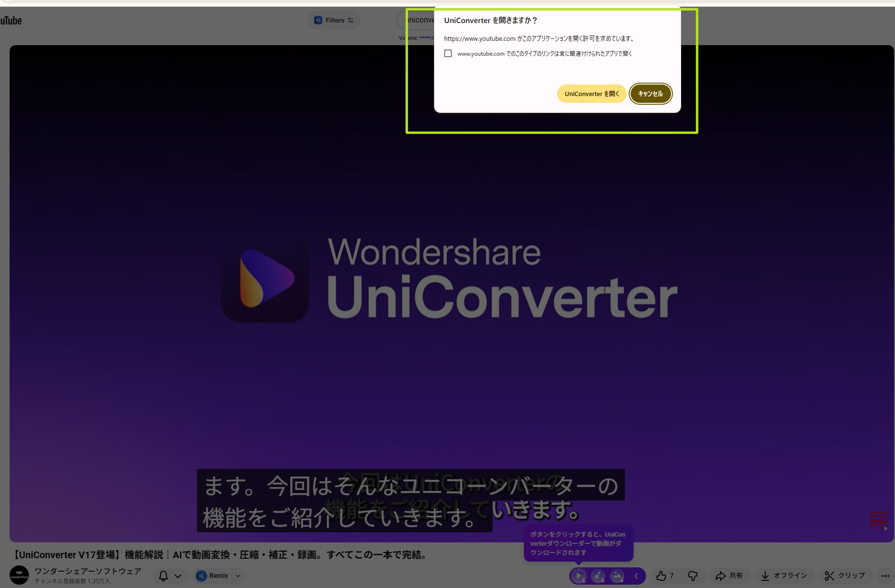Select the UniConverter image download icon
895x588 pixels.
[617, 576]
